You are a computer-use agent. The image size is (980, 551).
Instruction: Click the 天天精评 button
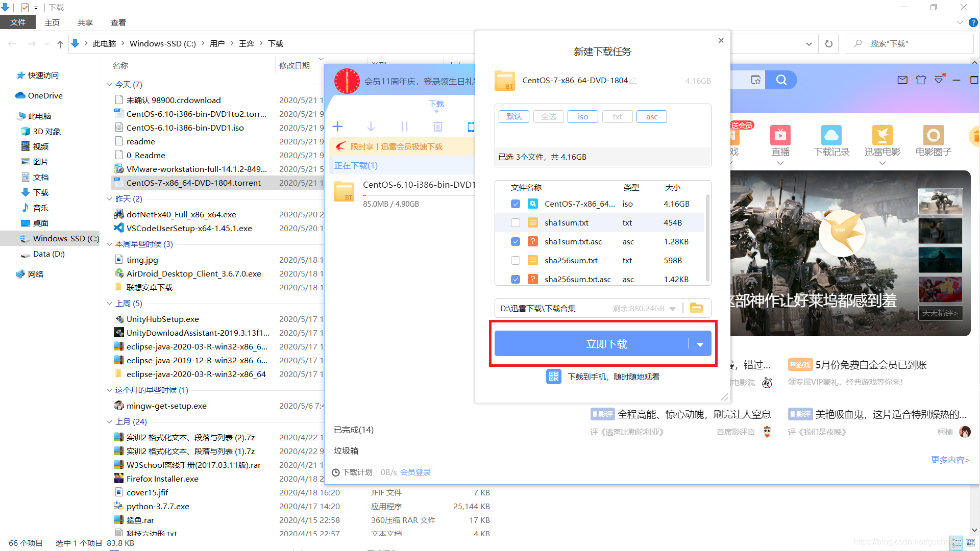940,313
